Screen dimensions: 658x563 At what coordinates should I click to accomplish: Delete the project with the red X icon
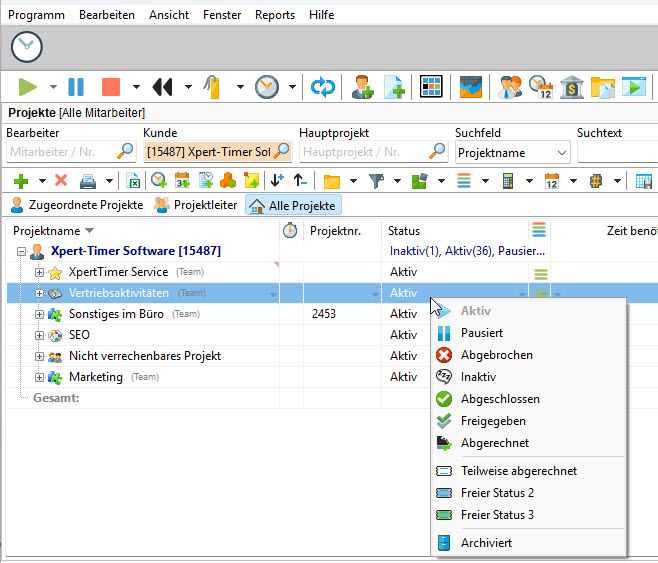61,180
